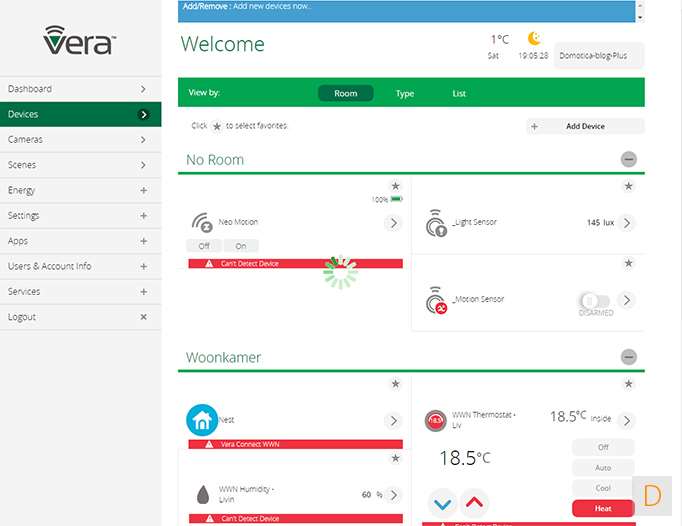Click the Neo Motion sensor icon
Screen dimensions: 682x526
202,223
